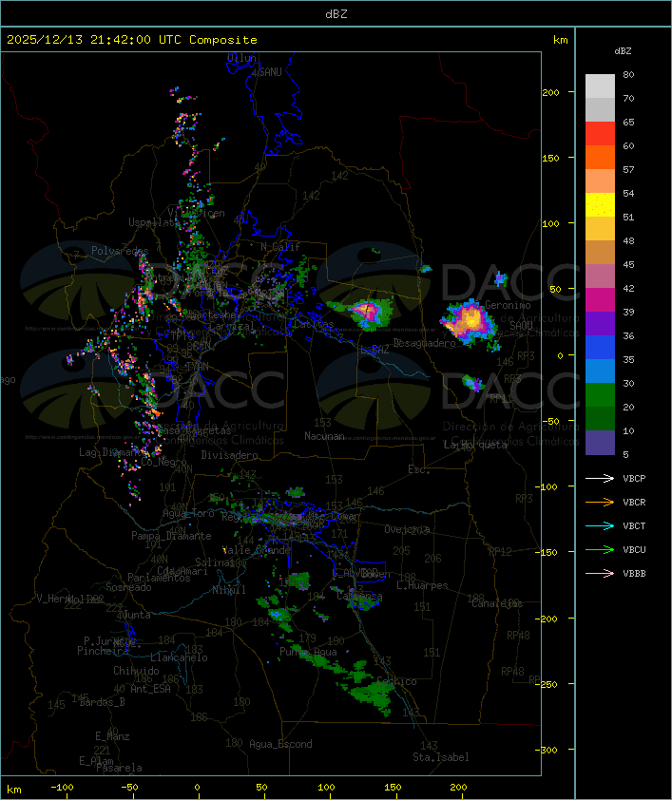Click the orange VBCR arrow icon
The width and height of the screenshot is (672, 800).
click(x=600, y=502)
